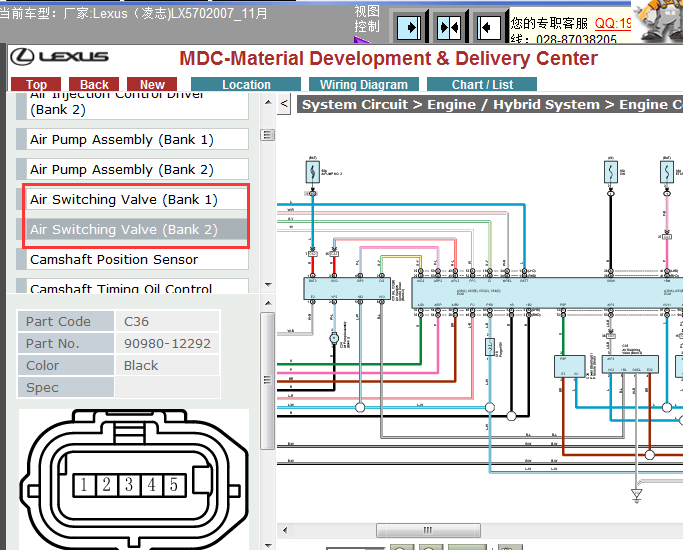Click the red Back button
This screenshot has width=683, height=550.
tap(94, 84)
